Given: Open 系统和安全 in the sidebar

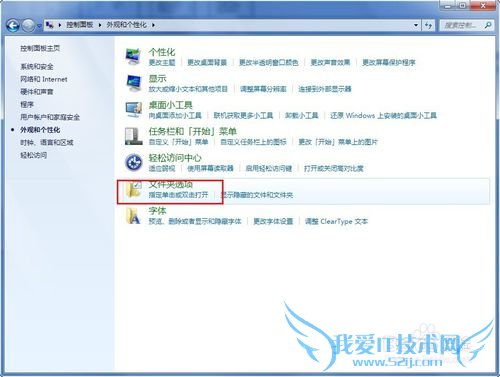Looking at the screenshot, I should tap(37, 67).
